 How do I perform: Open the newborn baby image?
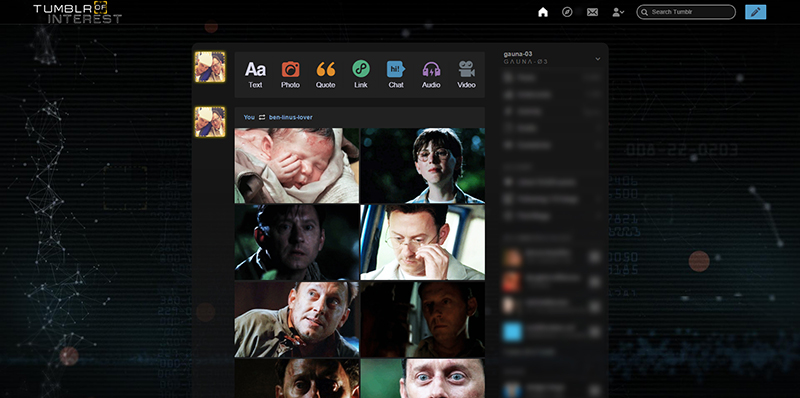[296, 165]
